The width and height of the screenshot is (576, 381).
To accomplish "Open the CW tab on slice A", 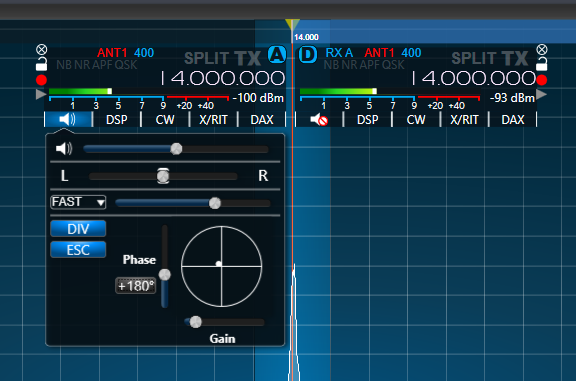I will click(165, 120).
